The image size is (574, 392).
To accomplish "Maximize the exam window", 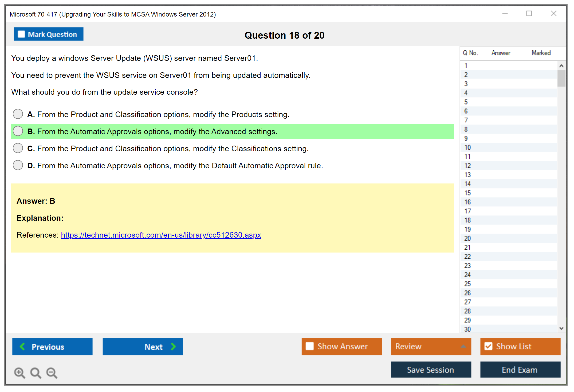I will [529, 14].
